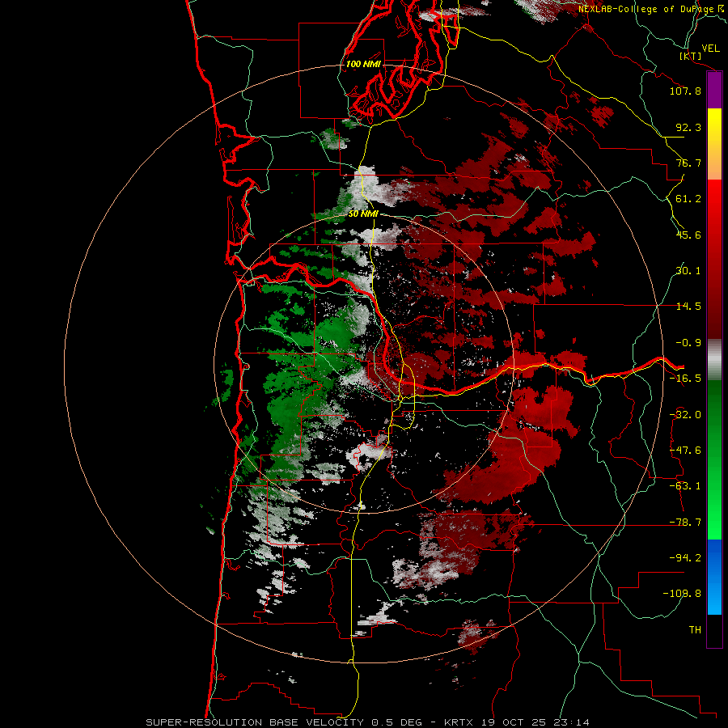
Task: Click the Super-Resolution Base Velocity caption
Action: pos(368,722)
